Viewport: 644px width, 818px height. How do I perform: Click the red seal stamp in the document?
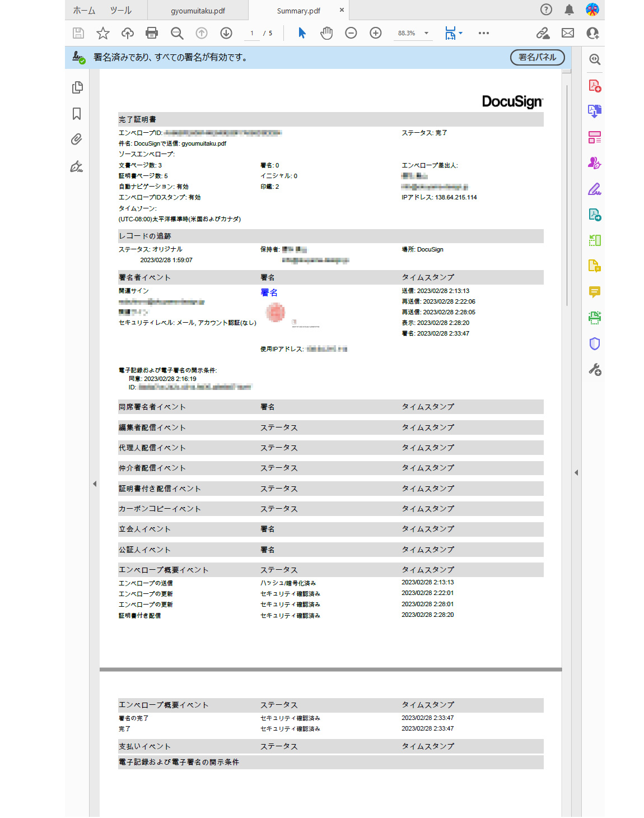point(276,313)
